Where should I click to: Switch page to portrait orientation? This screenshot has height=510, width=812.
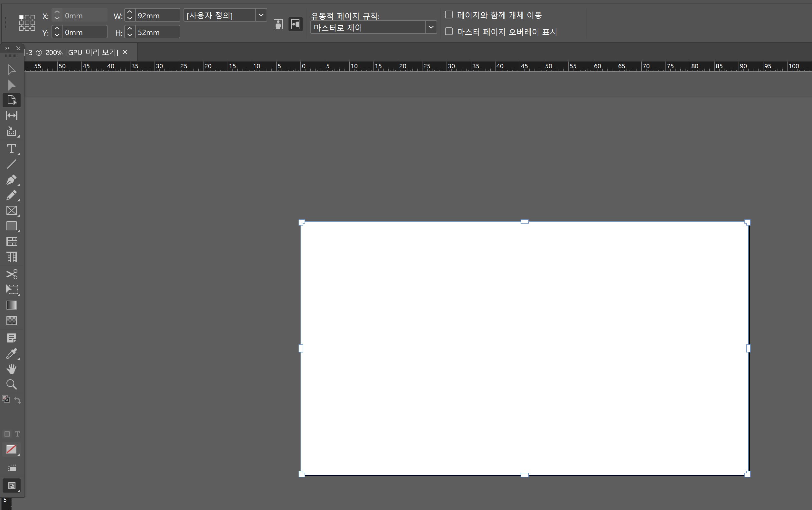278,24
